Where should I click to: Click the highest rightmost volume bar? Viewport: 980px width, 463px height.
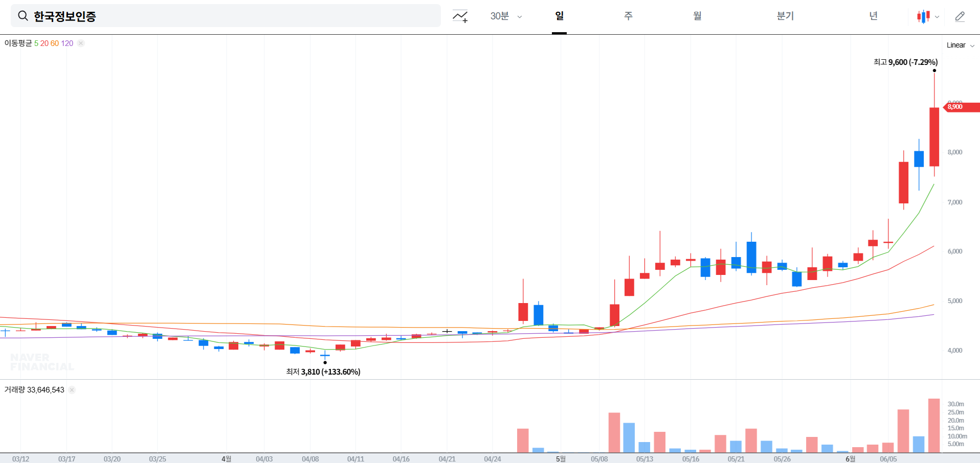coord(934,426)
